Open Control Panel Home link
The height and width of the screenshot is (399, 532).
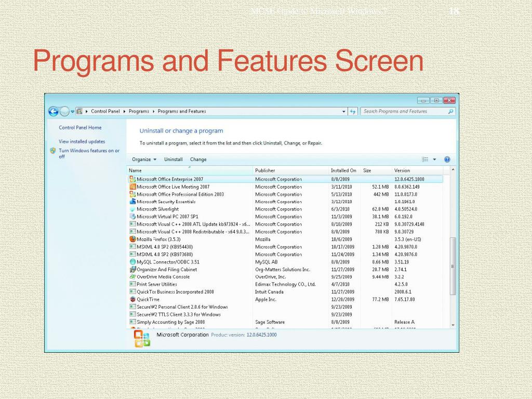click(80, 128)
